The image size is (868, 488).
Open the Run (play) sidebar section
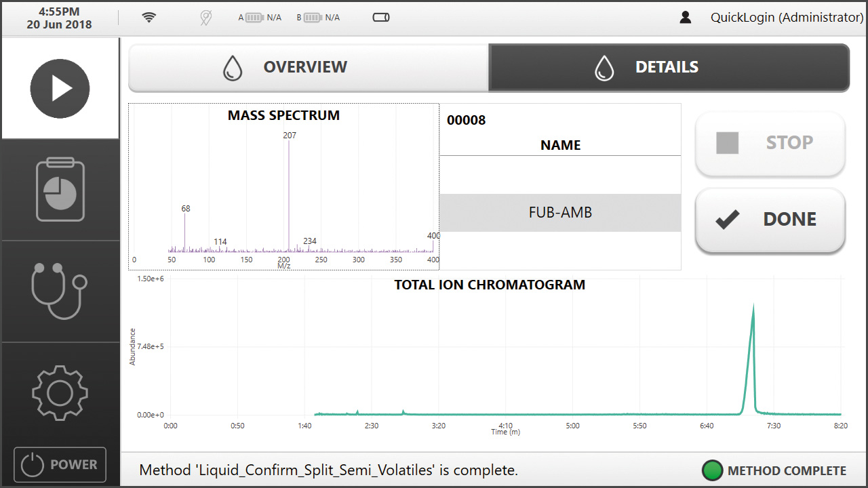pyautogui.click(x=60, y=88)
